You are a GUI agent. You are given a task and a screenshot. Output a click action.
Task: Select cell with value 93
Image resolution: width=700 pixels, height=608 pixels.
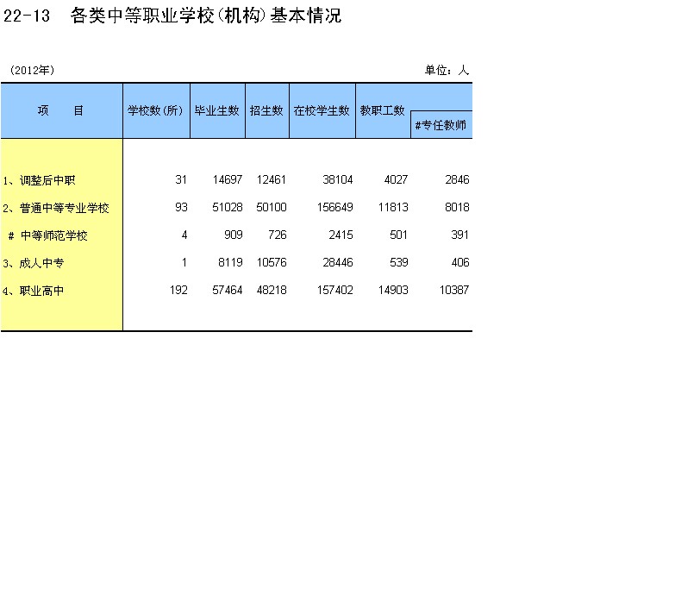coord(181,207)
